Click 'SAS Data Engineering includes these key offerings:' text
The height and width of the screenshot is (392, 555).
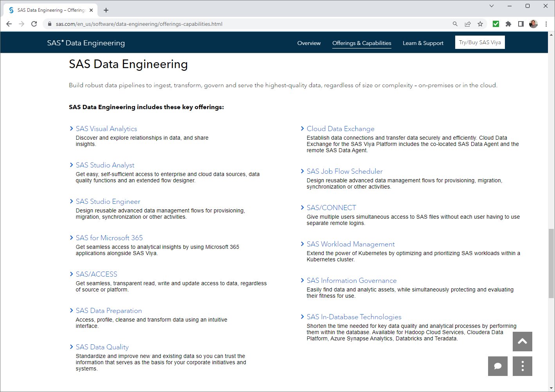pos(146,107)
